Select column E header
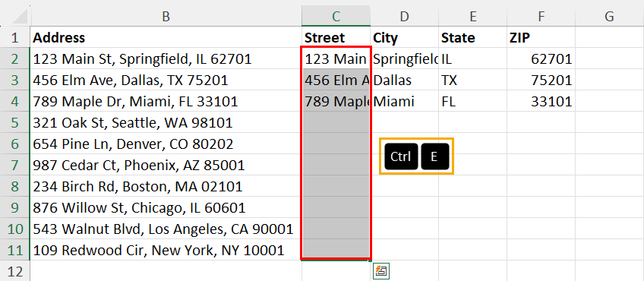644x281 pixels. click(472, 16)
